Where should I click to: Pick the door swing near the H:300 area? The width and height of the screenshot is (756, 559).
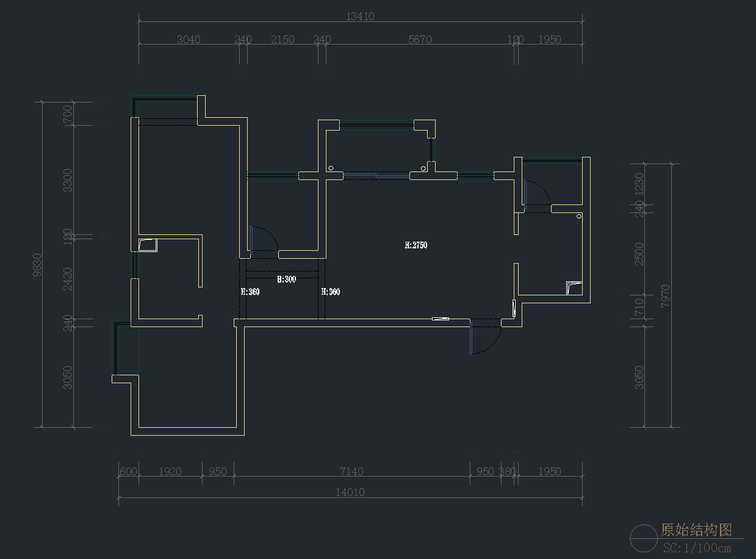(264, 239)
